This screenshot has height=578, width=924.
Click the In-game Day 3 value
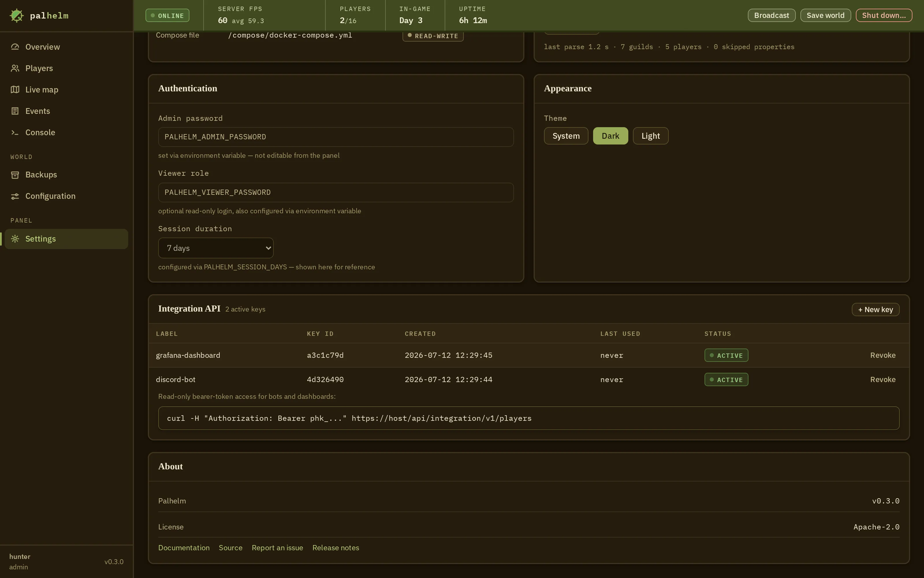(410, 20)
